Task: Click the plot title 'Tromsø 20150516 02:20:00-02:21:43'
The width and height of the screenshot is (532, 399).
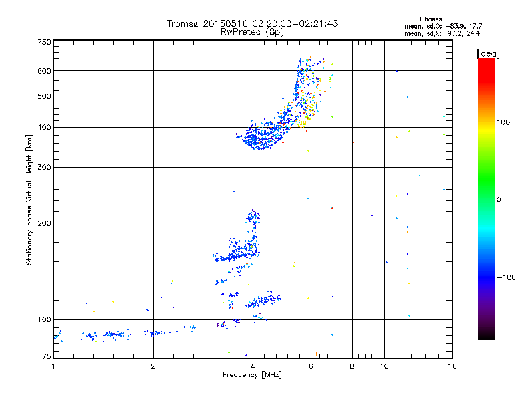Action: (x=252, y=23)
